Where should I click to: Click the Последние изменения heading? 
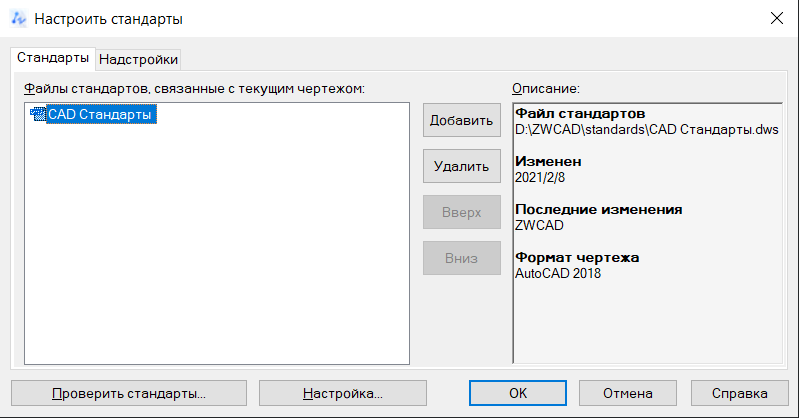coord(598,210)
